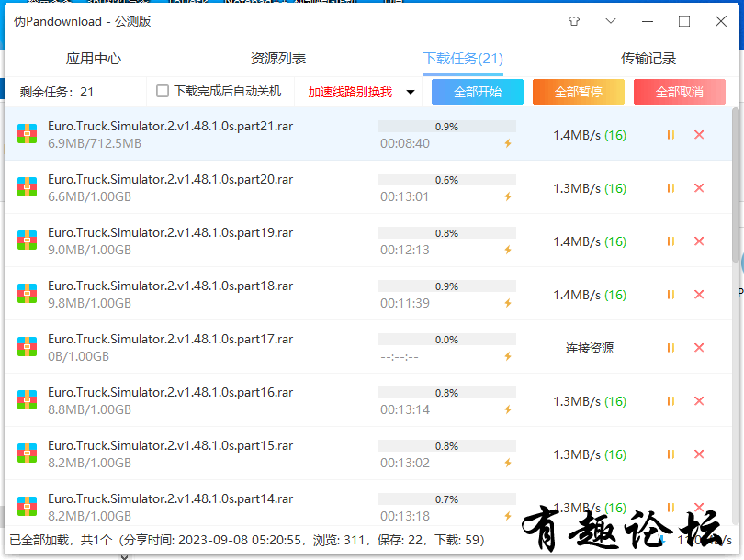Click the lightning bolt on part15.rar row
Screen dimensions: 744x560
(x=508, y=463)
